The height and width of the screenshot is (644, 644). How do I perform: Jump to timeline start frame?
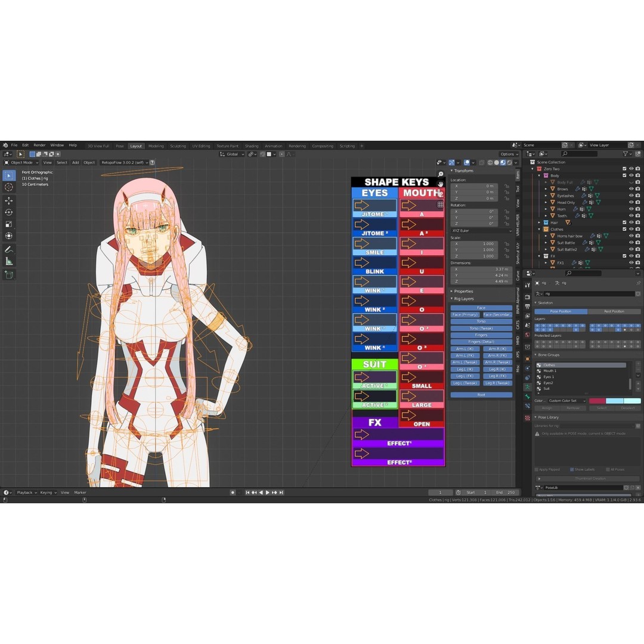click(x=247, y=493)
